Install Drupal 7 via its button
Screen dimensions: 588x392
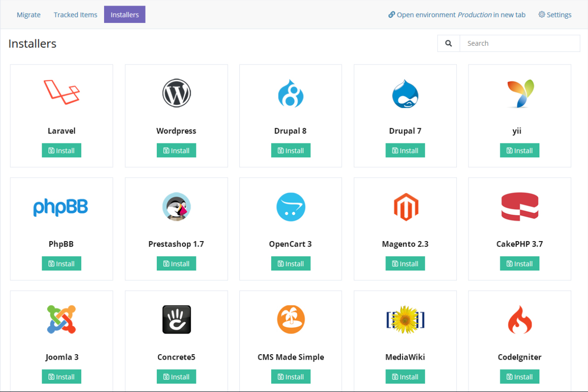[x=405, y=150]
